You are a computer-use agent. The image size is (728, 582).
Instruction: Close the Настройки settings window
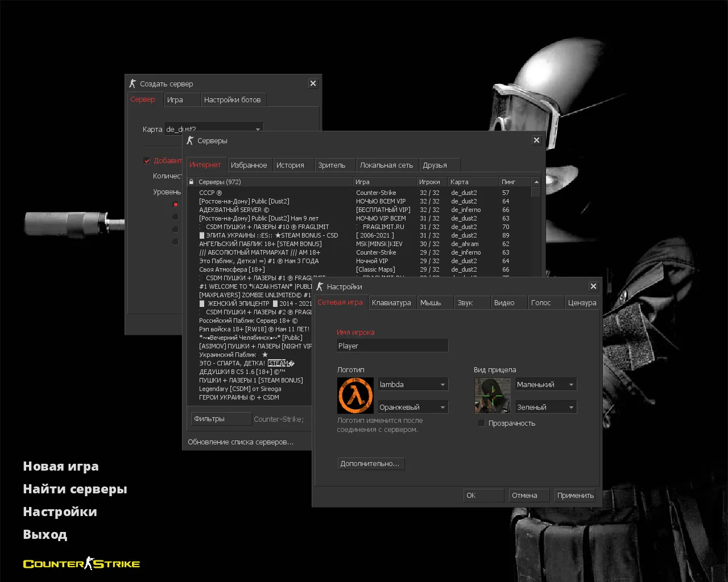tap(593, 286)
